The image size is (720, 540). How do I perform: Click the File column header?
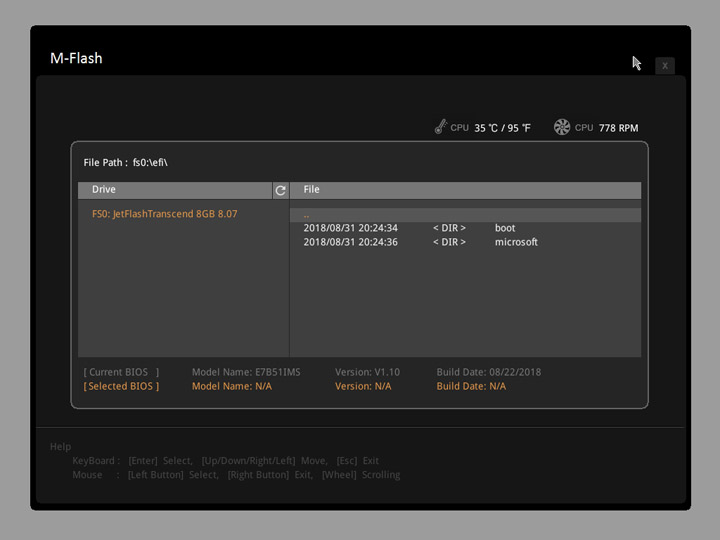coord(311,190)
